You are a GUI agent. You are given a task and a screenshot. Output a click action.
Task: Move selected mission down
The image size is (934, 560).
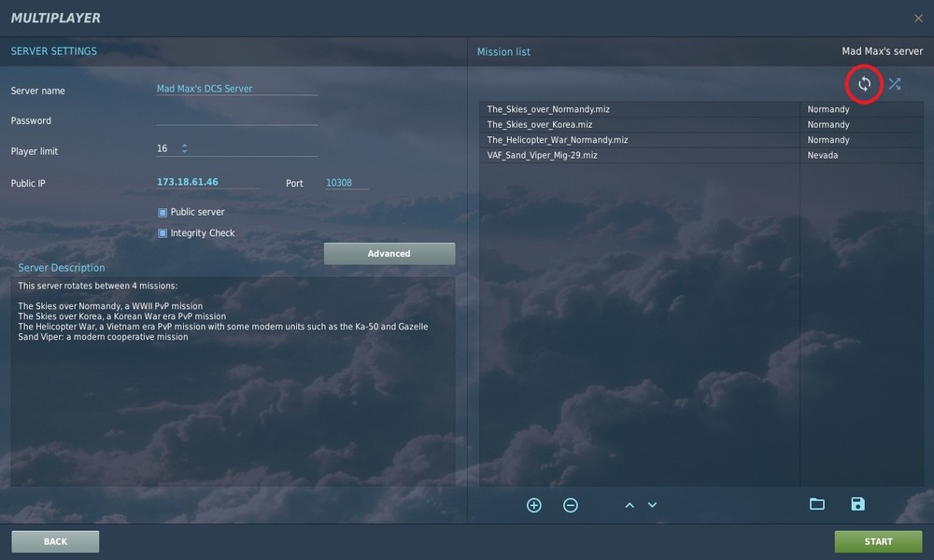[652, 505]
